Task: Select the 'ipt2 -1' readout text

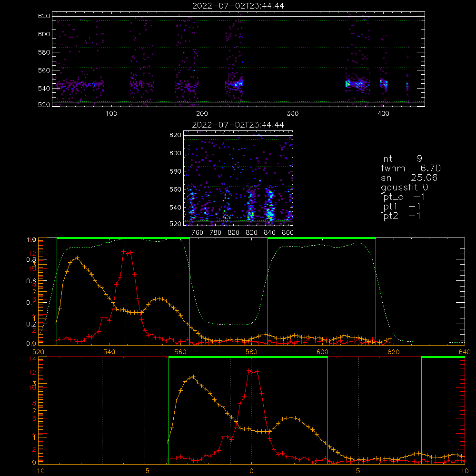Action: [400, 216]
